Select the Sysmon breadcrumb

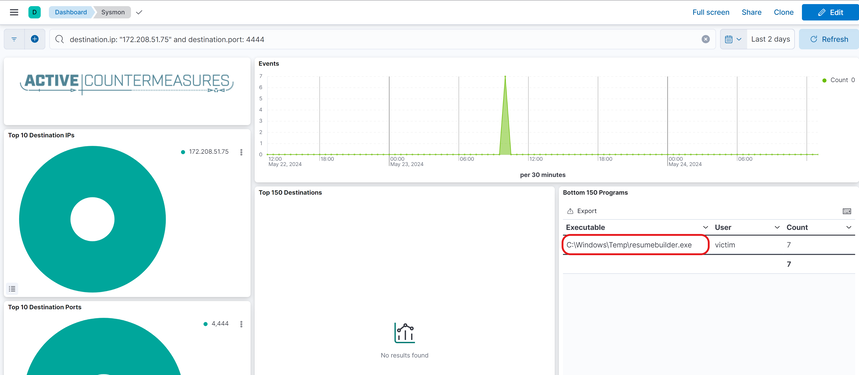113,12
